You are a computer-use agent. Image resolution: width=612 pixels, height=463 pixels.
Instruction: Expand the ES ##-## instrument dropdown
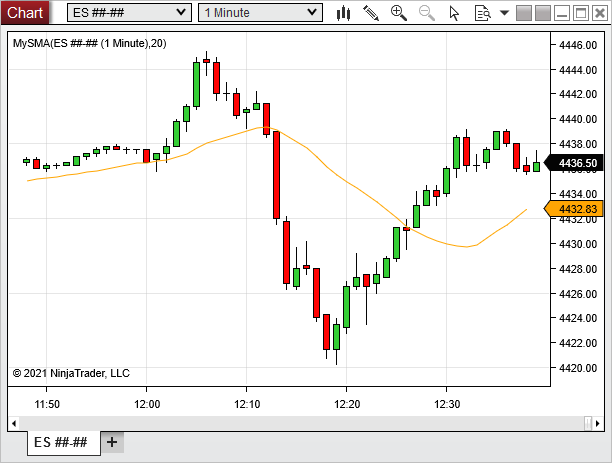tap(129, 13)
